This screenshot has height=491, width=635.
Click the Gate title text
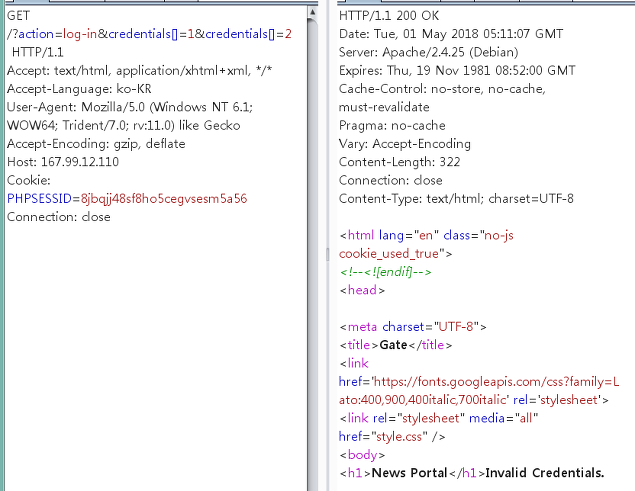(x=393, y=345)
